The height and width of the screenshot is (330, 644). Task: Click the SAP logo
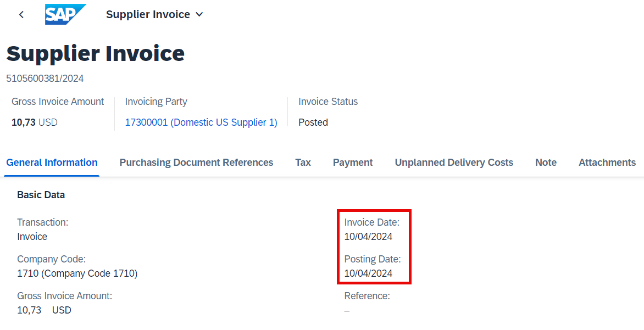(x=65, y=14)
